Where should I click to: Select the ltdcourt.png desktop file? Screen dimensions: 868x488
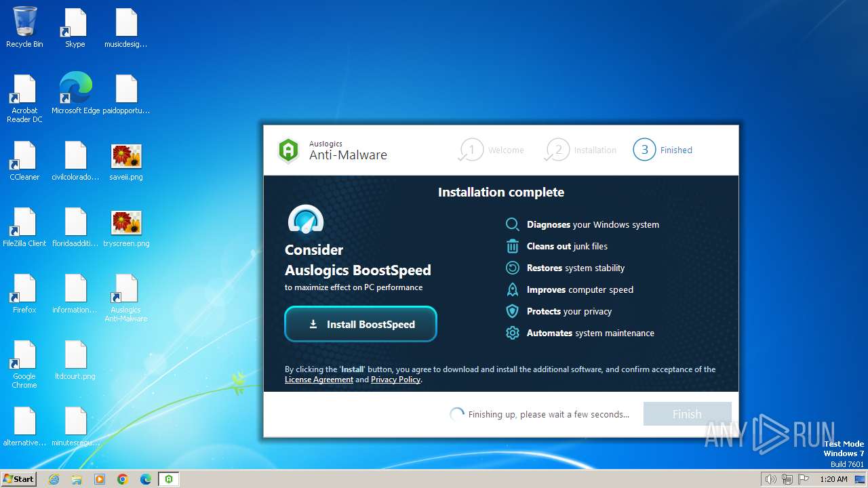(75, 360)
